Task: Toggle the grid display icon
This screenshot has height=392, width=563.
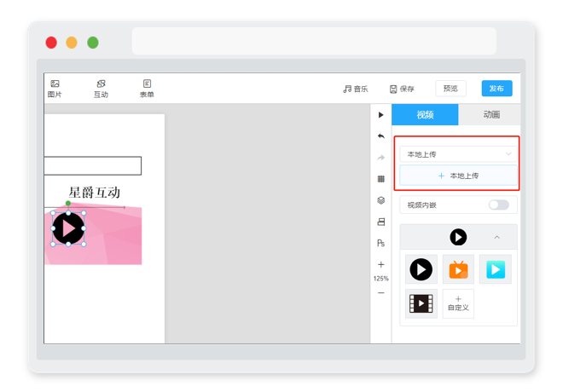Action: (x=381, y=179)
